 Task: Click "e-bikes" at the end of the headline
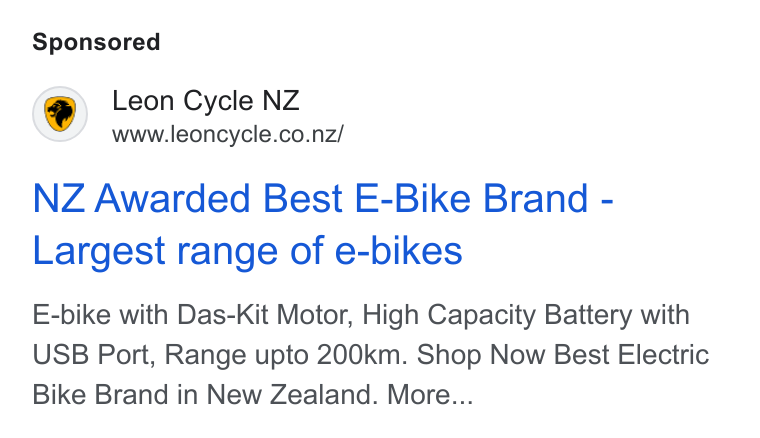(398, 251)
